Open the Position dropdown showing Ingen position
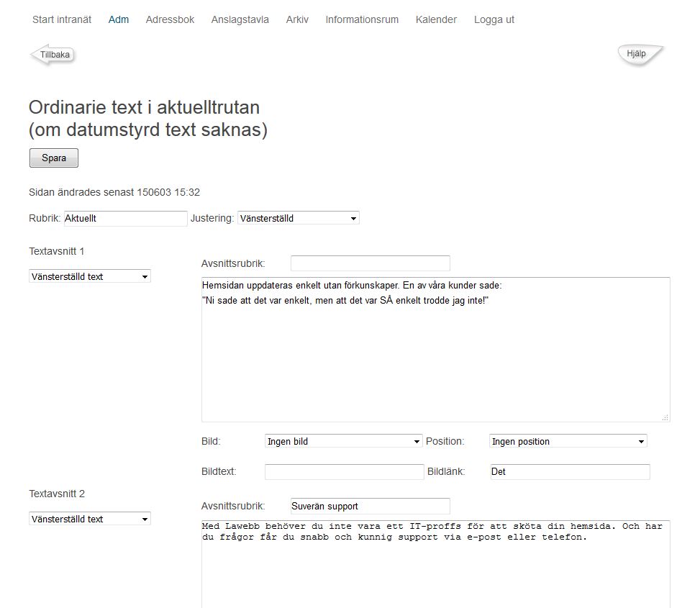 click(568, 441)
